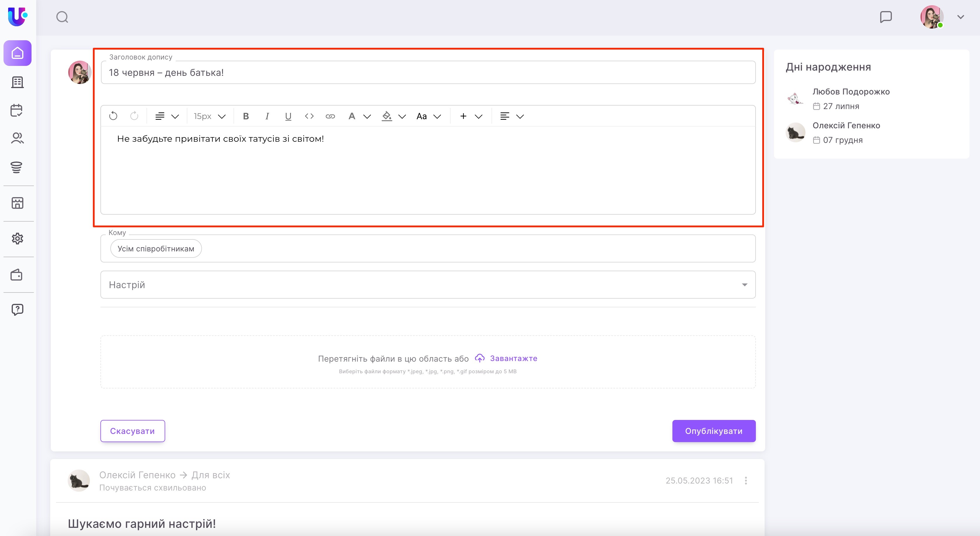Open the calendar section in sidebar
The width and height of the screenshot is (980, 536).
tap(17, 110)
